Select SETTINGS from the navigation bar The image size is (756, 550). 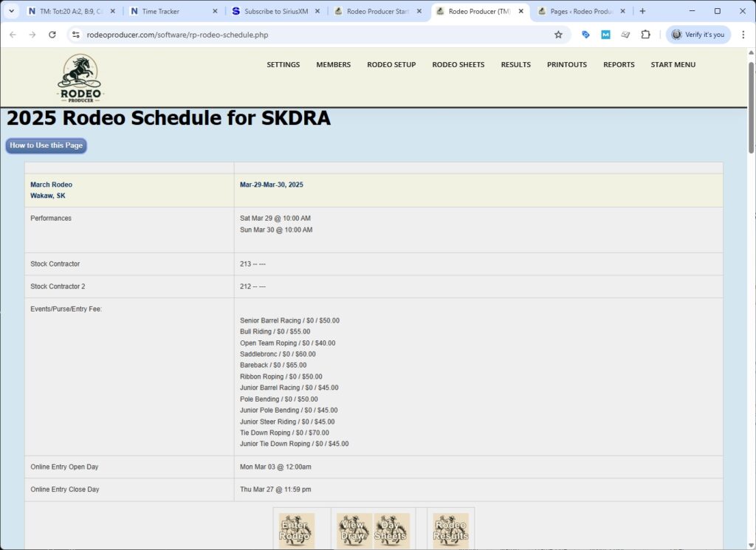click(x=283, y=65)
